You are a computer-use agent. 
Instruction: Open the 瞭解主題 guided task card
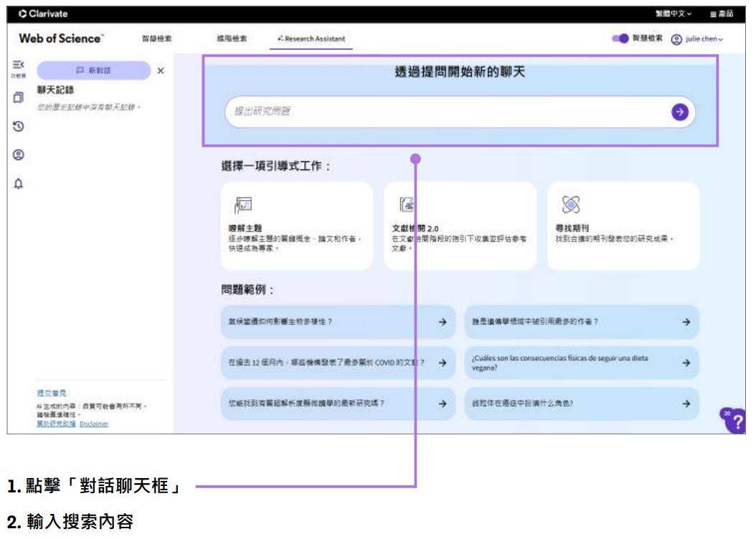click(296, 226)
